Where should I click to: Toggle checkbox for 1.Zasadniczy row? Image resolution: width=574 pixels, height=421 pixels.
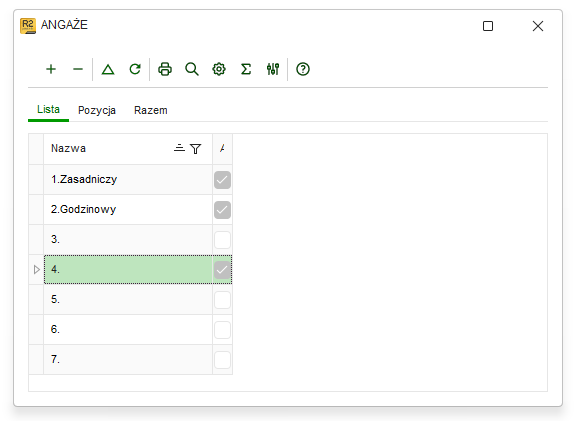coord(222,180)
